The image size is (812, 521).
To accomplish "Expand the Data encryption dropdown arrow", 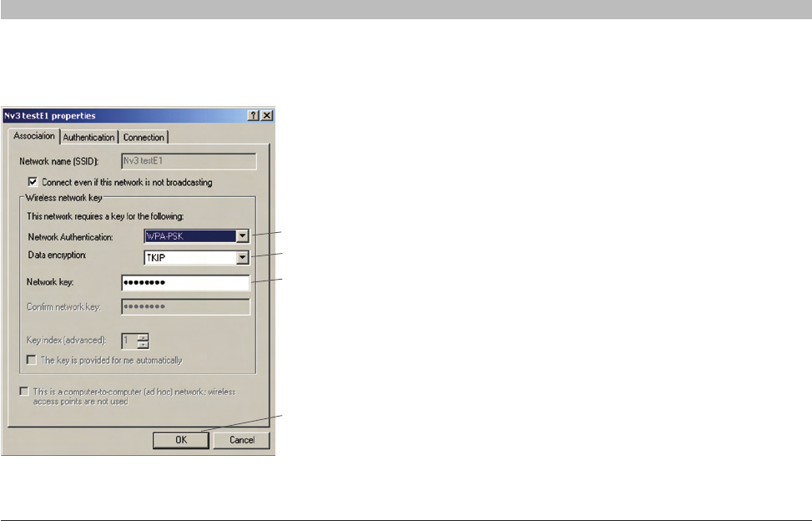I will click(242, 257).
